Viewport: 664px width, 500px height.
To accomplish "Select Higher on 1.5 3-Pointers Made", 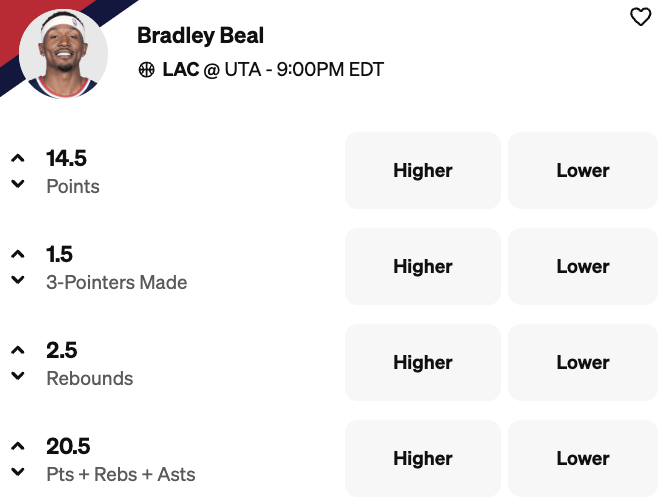I will (x=423, y=267).
